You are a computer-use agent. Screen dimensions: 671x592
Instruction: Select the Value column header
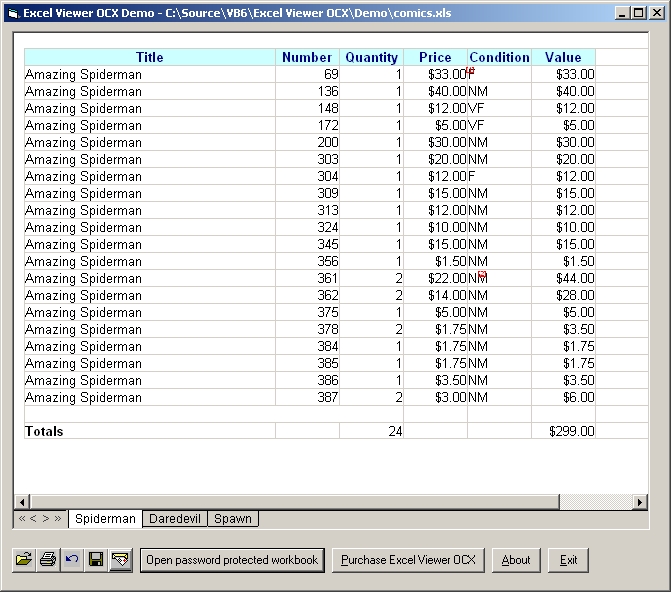pos(563,57)
